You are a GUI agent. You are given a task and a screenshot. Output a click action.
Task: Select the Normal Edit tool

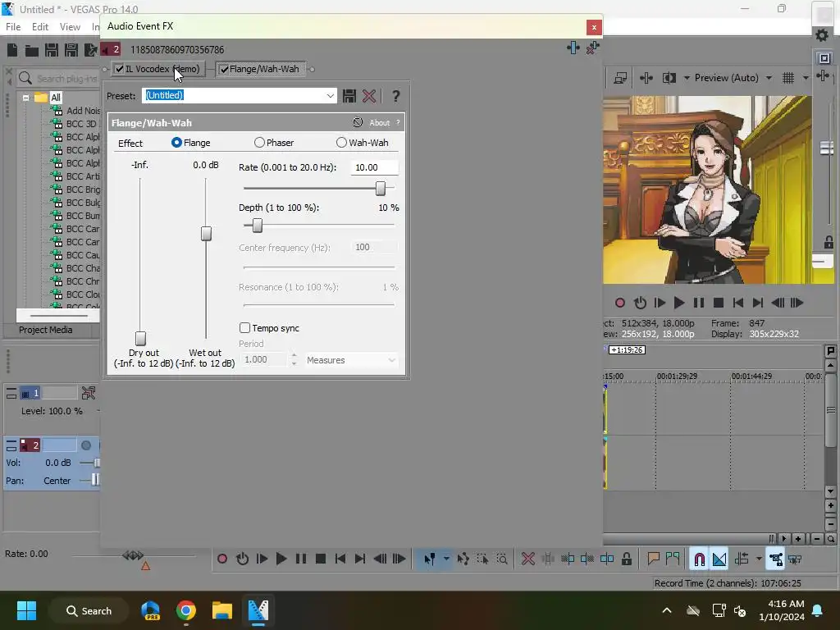coord(430,559)
